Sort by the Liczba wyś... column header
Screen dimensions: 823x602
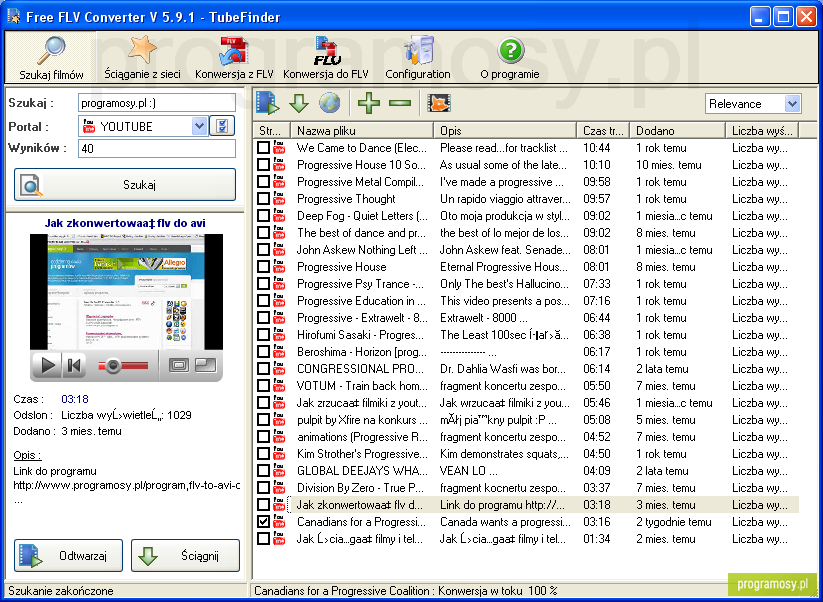pos(762,131)
